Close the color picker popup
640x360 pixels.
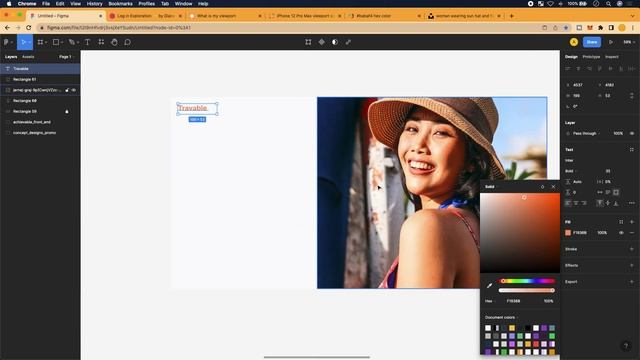point(553,187)
